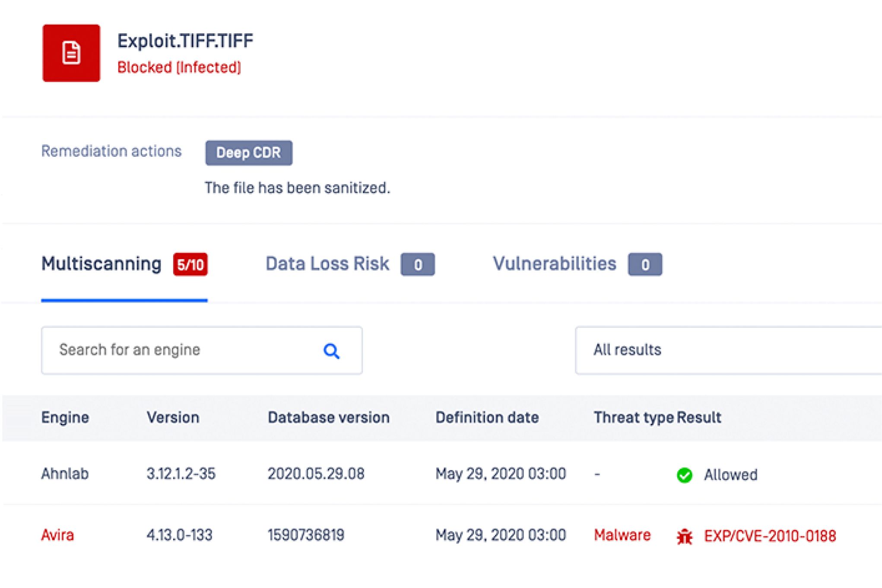Screen dimensions: 882x588
Task: Click the search magnifier icon
Action: pos(331,351)
